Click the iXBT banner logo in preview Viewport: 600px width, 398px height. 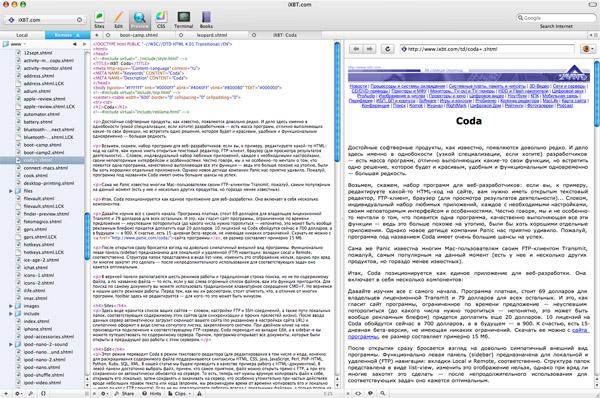click(573, 74)
